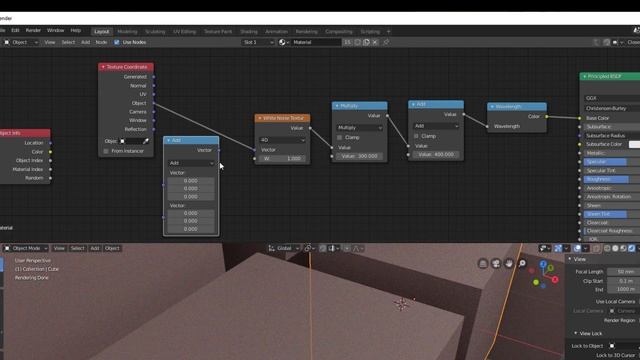Image resolution: width=640 pixels, height=360 pixels.
Task: Collapse the Wavelength node
Action: pos(492,107)
